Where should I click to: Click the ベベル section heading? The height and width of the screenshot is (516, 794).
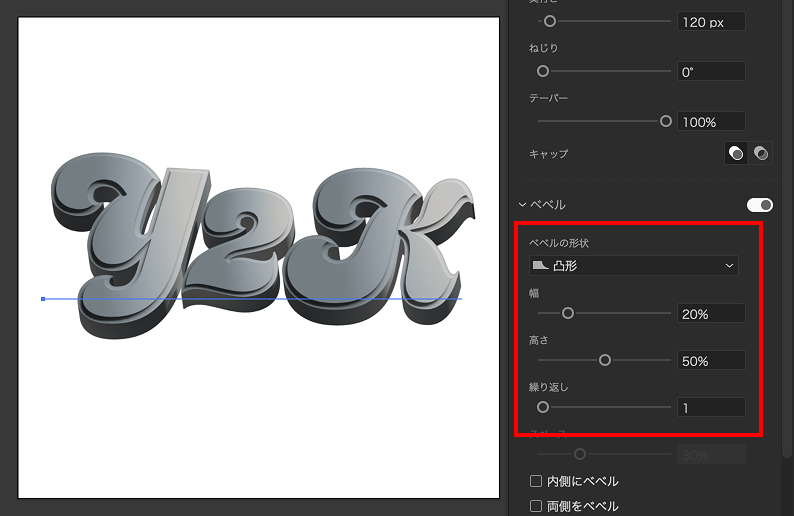coord(547,205)
